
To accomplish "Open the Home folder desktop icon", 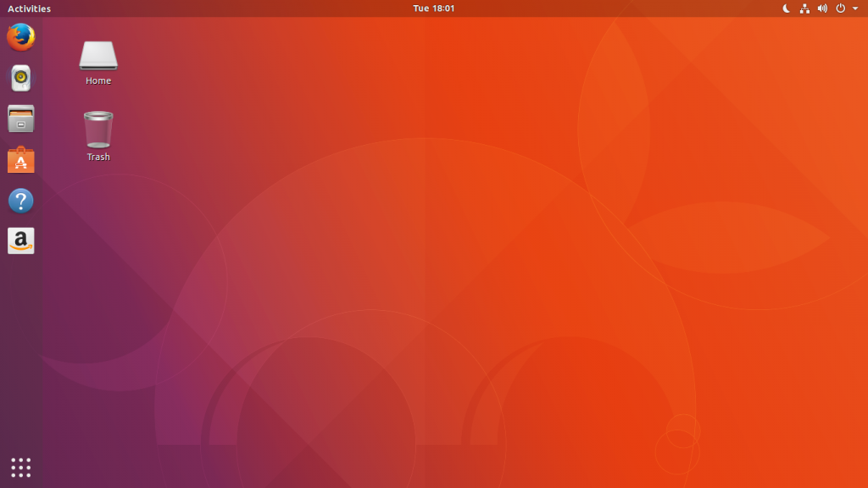I will coord(97,55).
